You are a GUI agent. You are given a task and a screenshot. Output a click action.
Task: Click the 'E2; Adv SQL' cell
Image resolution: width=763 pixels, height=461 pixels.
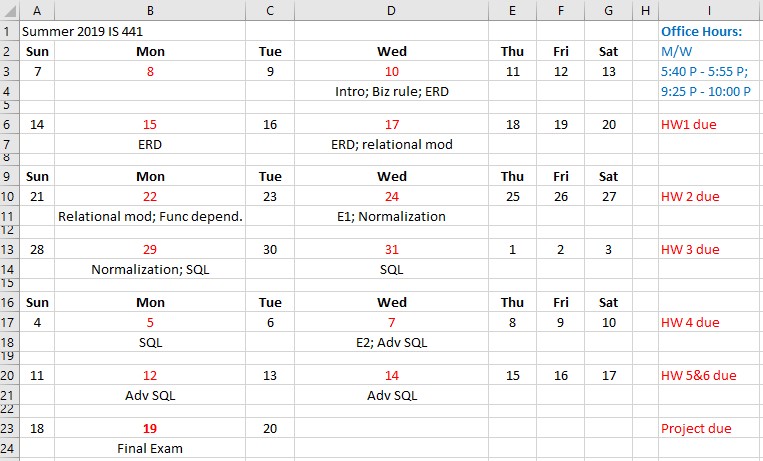[x=391, y=342]
